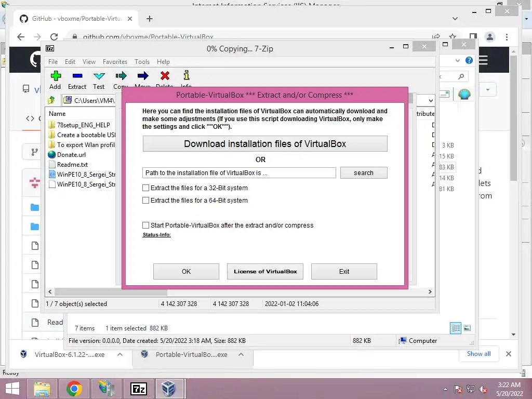
Task: Enable Extract files for 32-Bit system
Action: pos(145,188)
